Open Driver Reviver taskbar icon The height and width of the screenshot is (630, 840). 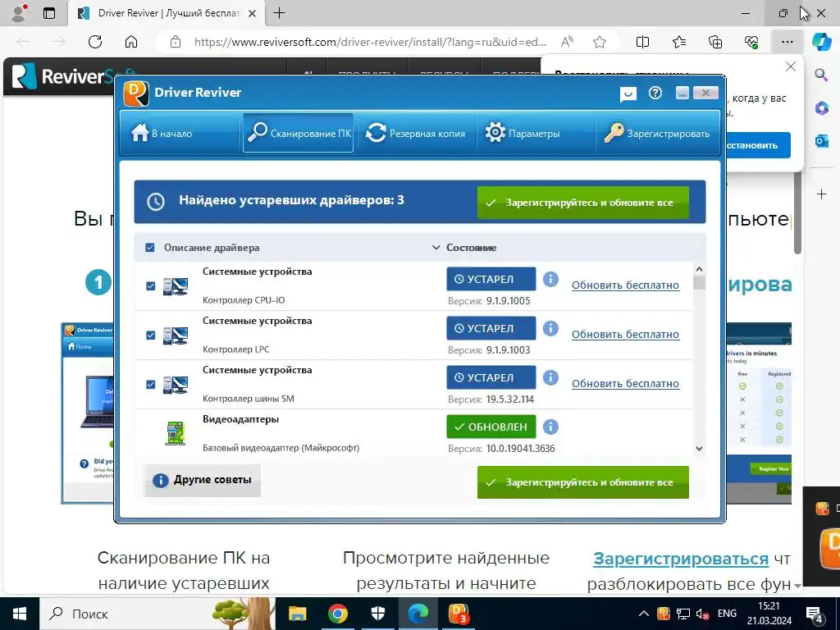click(458, 614)
